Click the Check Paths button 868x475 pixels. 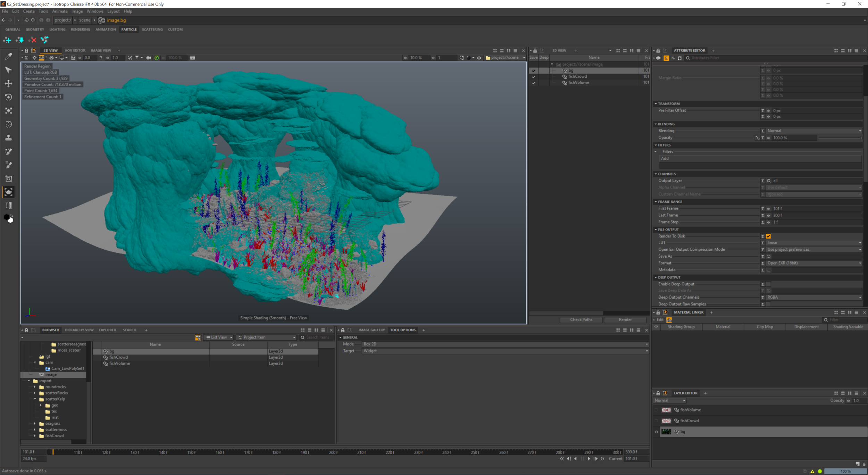(x=581, y=320)
